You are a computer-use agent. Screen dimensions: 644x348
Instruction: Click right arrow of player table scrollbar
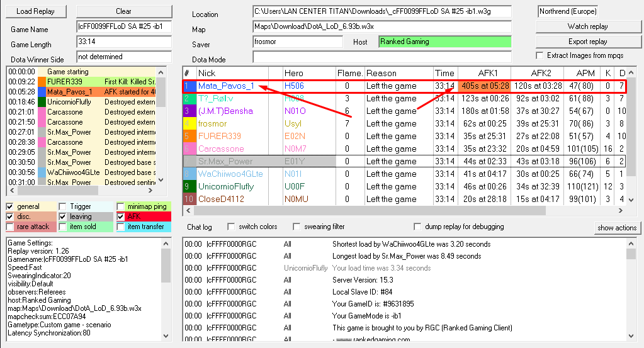click(621, 210)
